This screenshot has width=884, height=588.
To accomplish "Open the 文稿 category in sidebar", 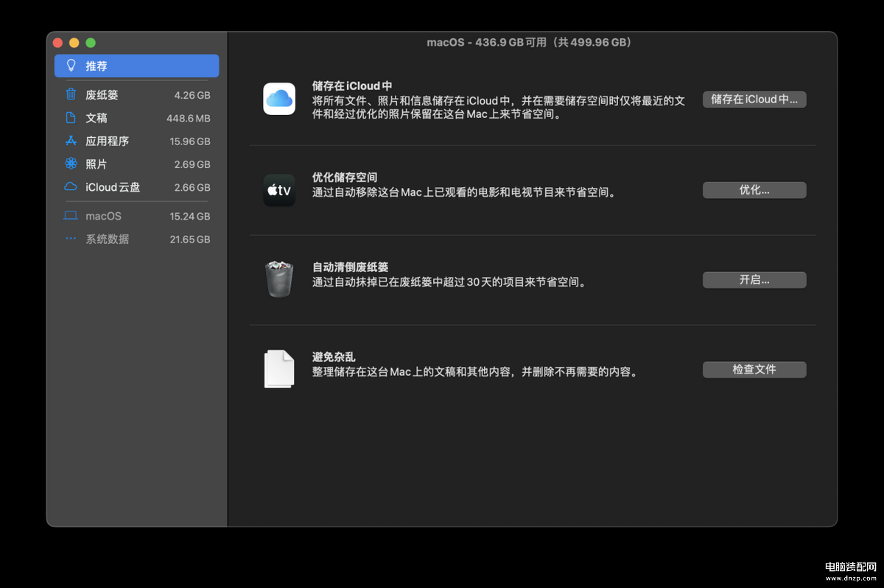I will (136, 118).
